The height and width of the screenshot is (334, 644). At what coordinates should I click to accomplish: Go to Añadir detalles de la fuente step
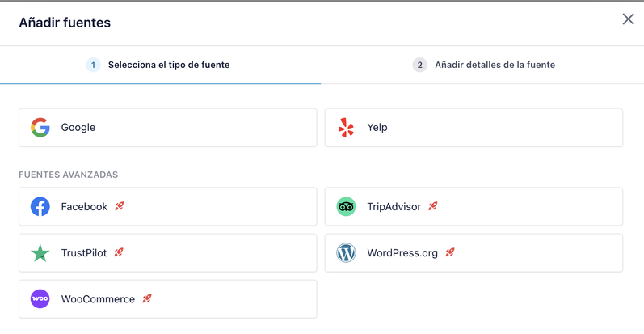(482, 65)
